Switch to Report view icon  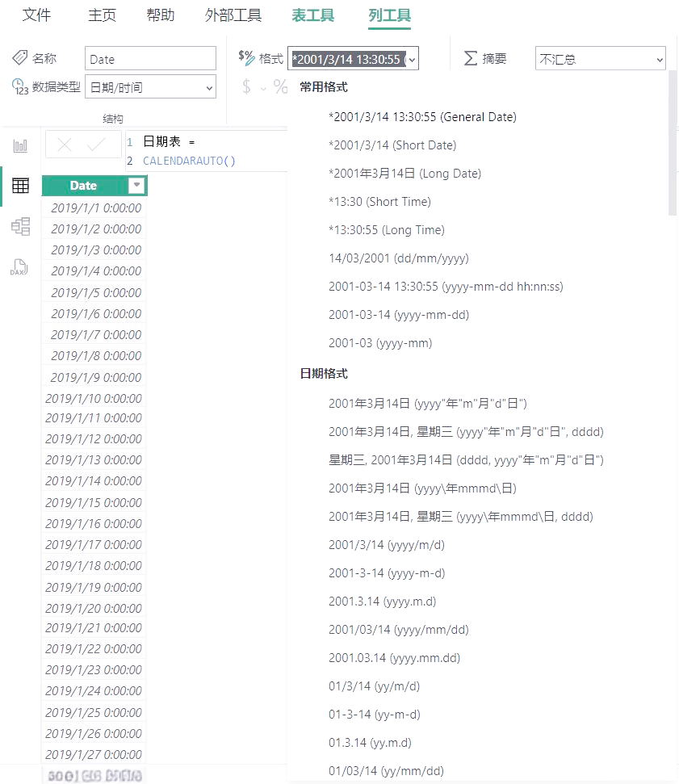(20, 146)
